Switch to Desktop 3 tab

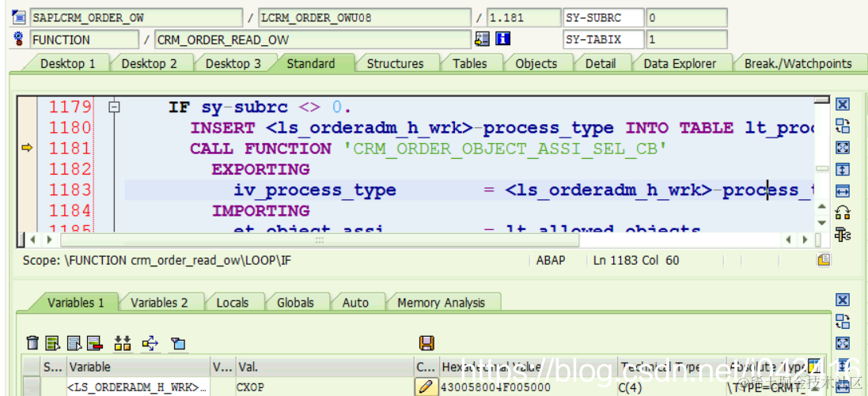tap(233, 63)
